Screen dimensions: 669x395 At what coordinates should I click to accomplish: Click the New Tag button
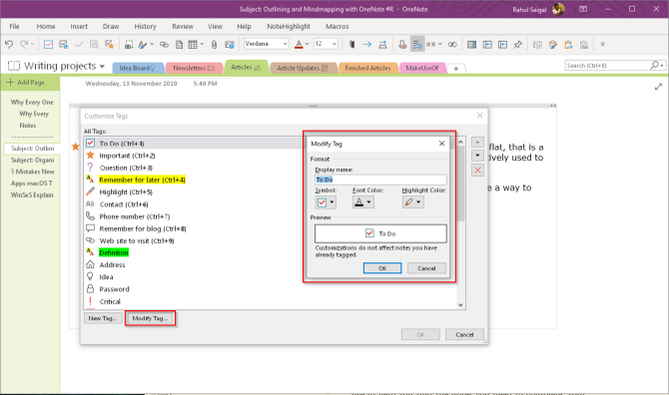coord(103,318)
